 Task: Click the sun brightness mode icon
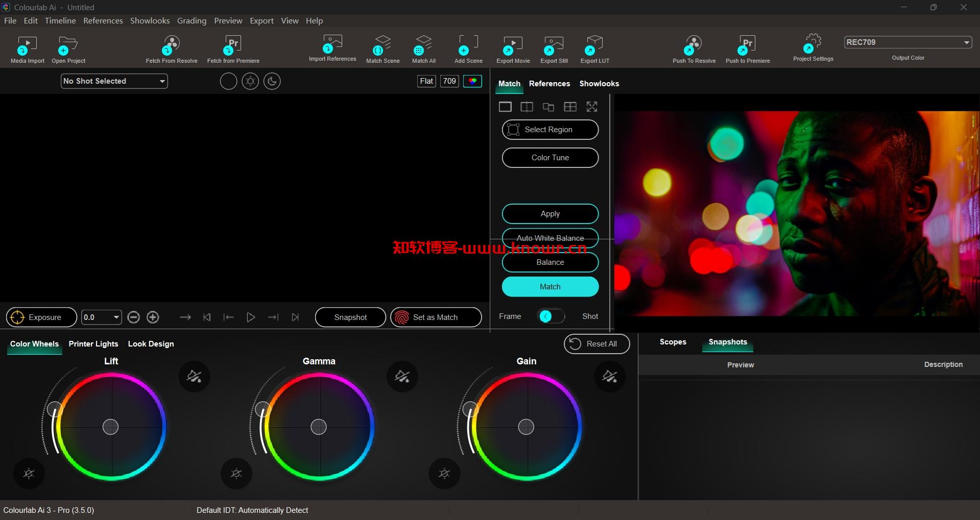250,81
